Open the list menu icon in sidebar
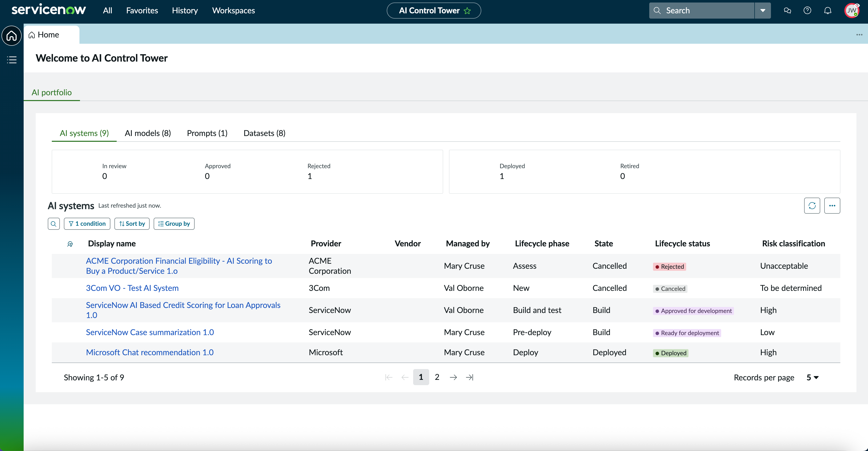The width and height of the screenshot is (868, 451). [12, 60]
